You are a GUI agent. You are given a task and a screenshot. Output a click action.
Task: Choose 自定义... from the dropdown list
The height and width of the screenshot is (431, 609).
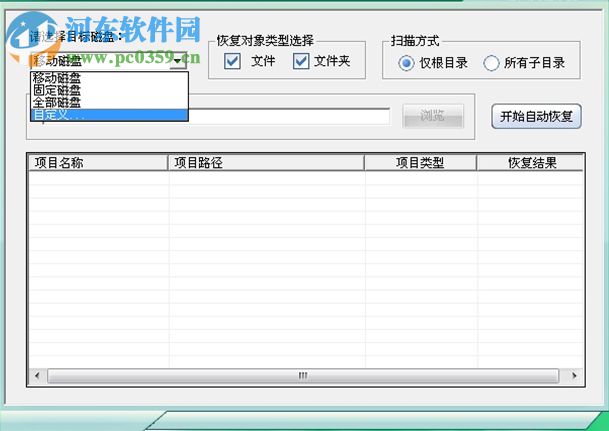[x=110, y=115]
